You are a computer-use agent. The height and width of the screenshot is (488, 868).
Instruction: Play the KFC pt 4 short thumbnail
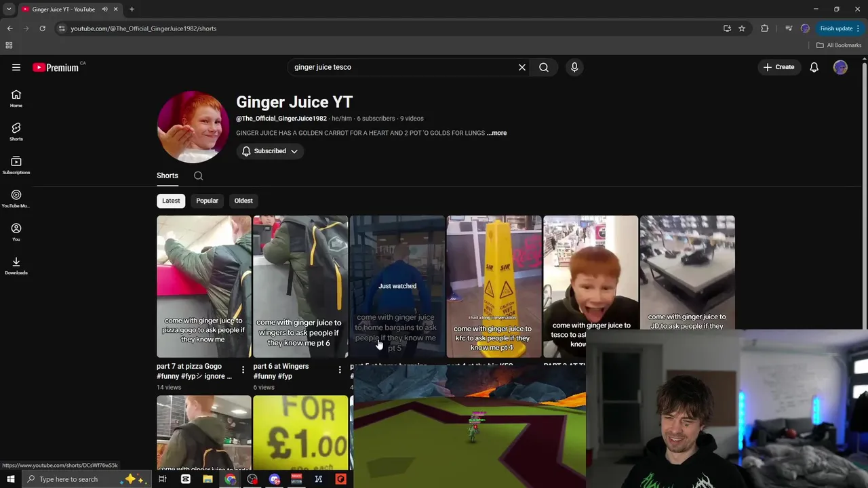pos(494,287)
